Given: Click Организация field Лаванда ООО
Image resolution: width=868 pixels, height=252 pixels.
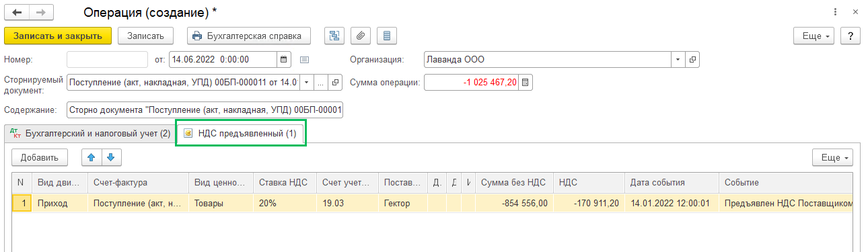Looking at the screenshot, I should pyautogui.click(x=548, y=59).
